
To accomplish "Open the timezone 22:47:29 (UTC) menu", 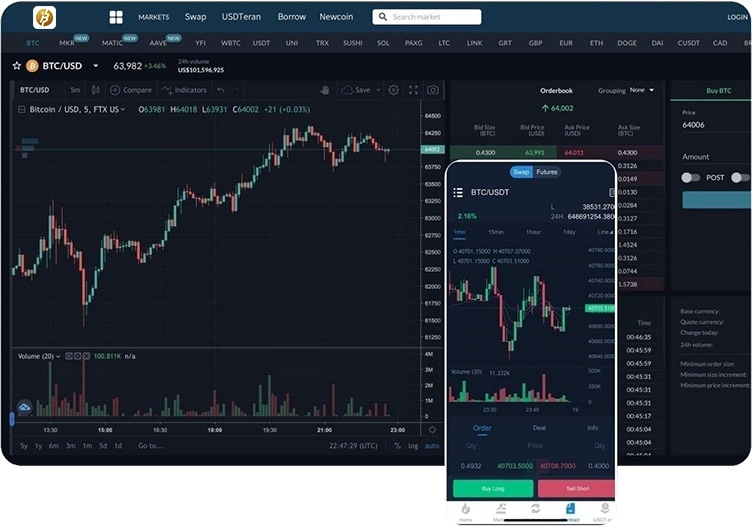I will [353, 446].
